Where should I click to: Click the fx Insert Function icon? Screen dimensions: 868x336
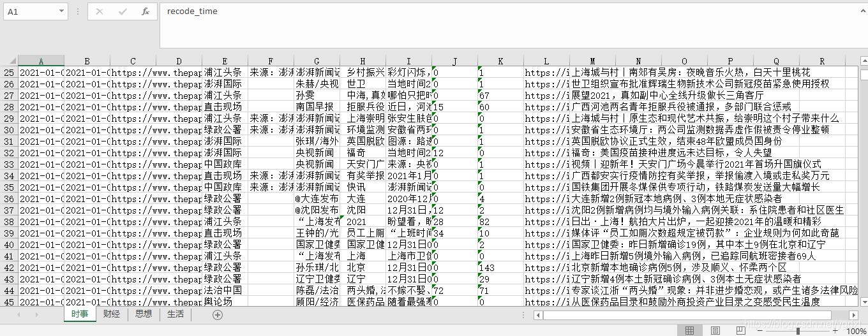pyautogui.click(x=145, y=11)
